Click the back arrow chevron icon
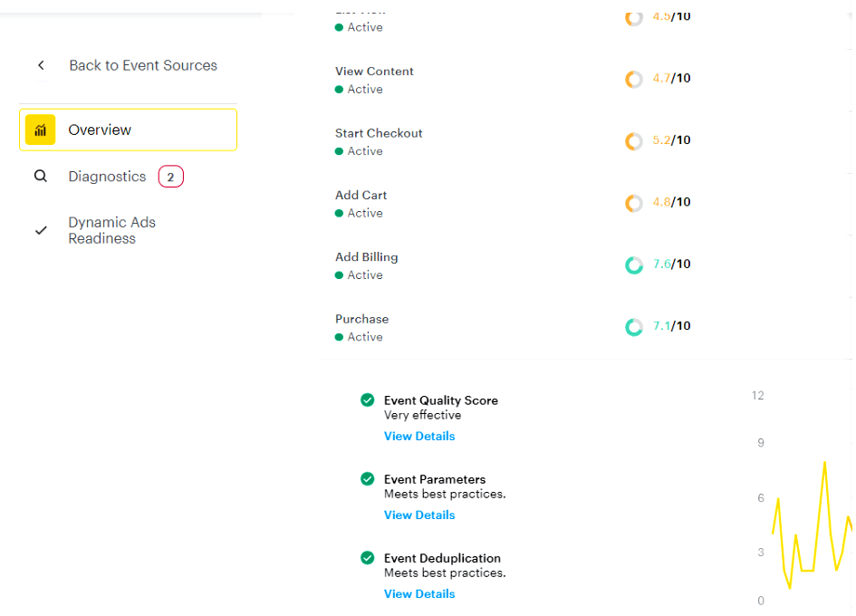Image resolution: width=856 pixels, height=616 pixels. (41, 65)
